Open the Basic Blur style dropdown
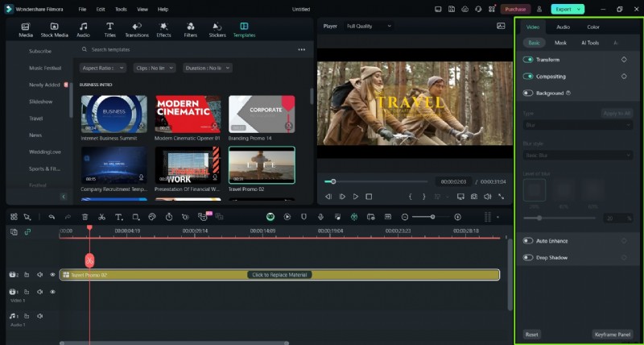The width and height of the screenshot is (644, 345). (x=577, y=156)
